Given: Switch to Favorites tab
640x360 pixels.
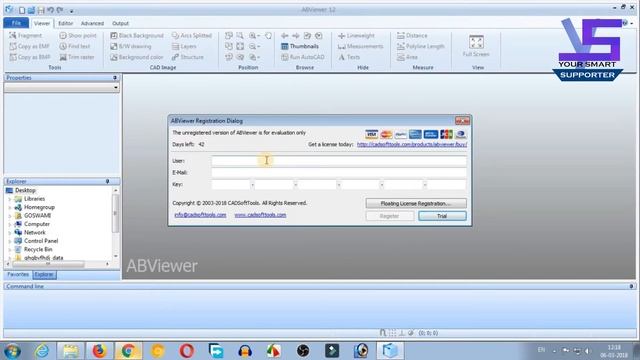Looking at the screenshot, I should tap(18, 275).
